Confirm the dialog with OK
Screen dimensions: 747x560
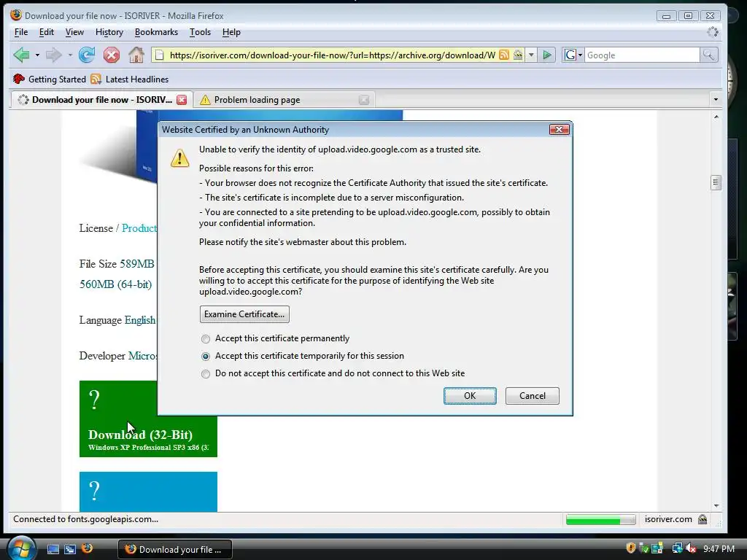click(470, 396)
